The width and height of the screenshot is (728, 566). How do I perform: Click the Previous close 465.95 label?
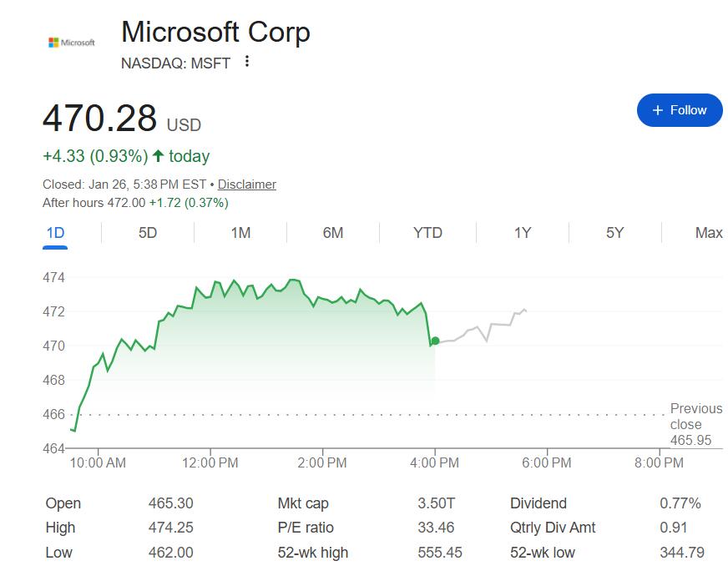[695, 424]
